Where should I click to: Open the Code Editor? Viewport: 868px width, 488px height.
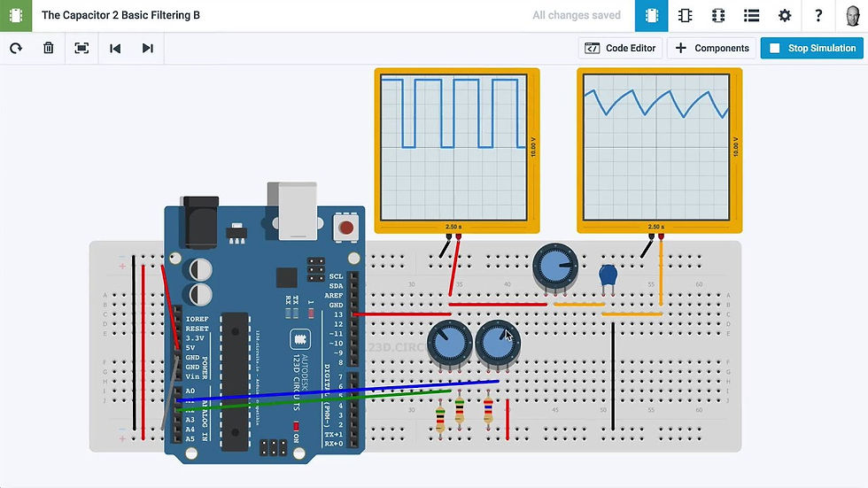(620, 48)
